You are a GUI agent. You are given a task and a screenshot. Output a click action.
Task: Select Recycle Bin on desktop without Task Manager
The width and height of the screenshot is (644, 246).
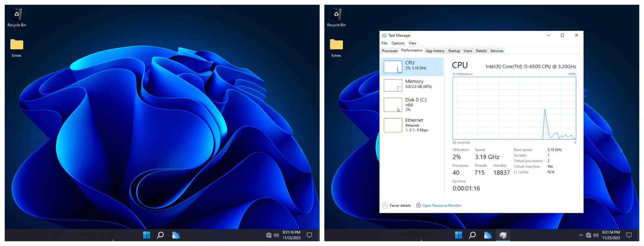(x=16, y=17)
